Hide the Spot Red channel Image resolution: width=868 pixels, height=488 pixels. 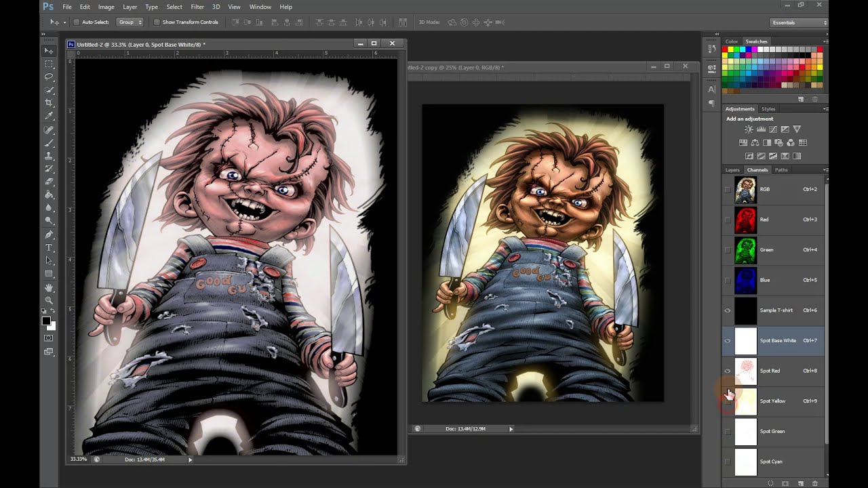point(728,371)
